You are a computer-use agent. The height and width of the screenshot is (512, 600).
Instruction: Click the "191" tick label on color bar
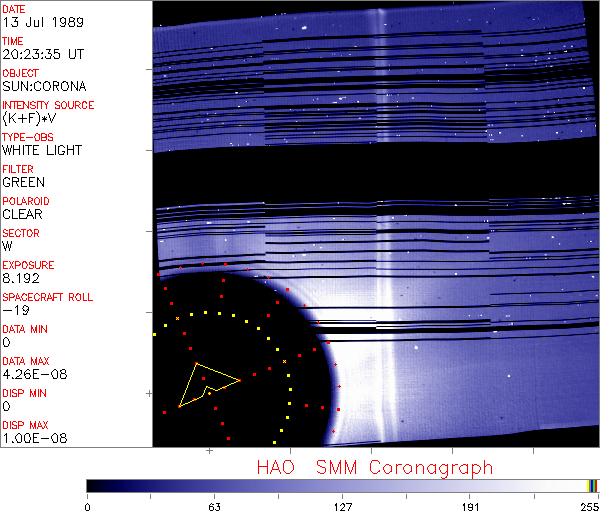[470, 505]
